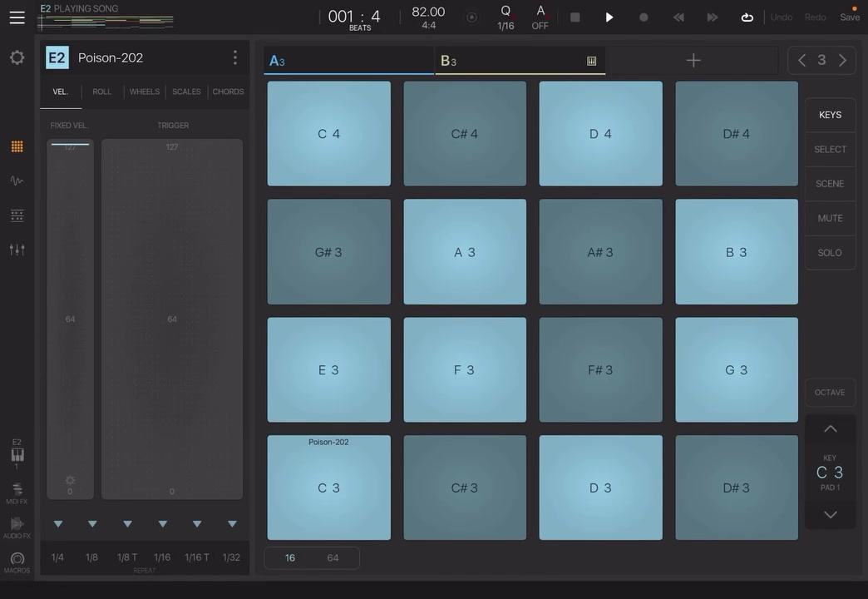Open the CHORDS tab
This screenshot has width=868, height=599.
tap(228, 92)
